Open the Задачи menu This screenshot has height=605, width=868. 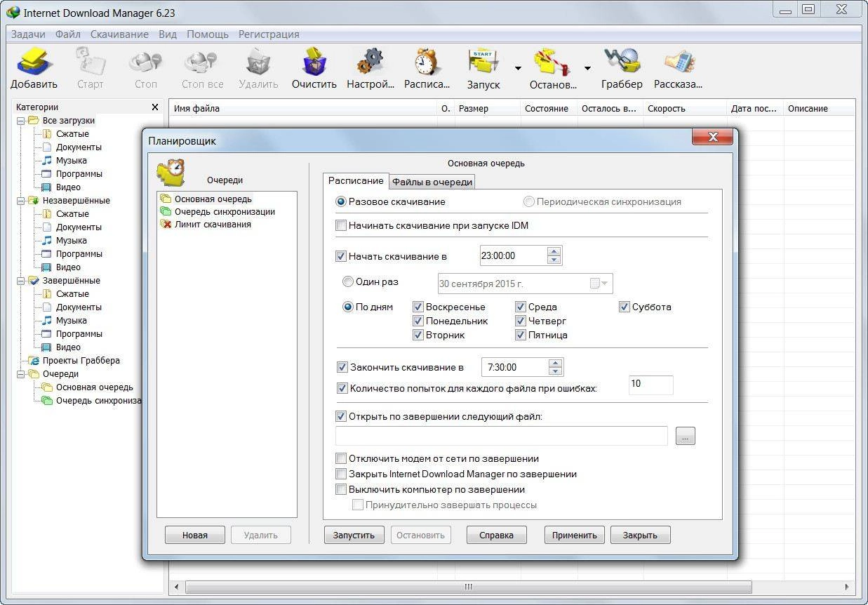pyautogui.click(x=28, y=34)
